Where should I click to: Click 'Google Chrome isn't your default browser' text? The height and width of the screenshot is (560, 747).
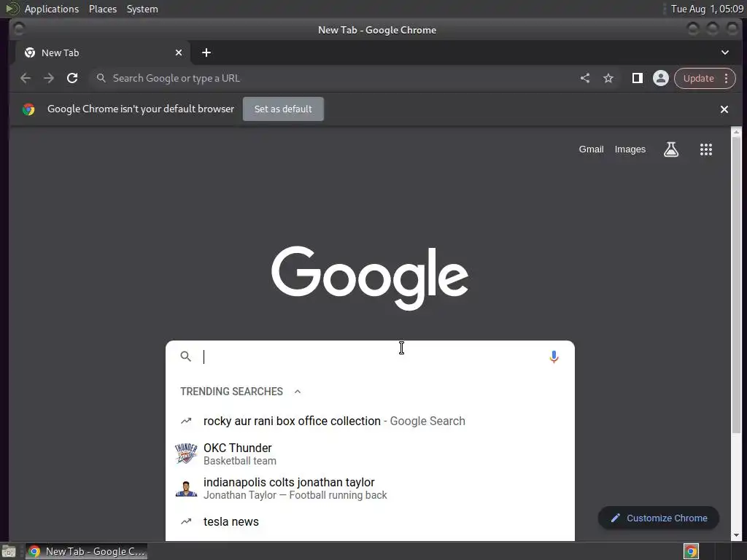click(141, 109)
